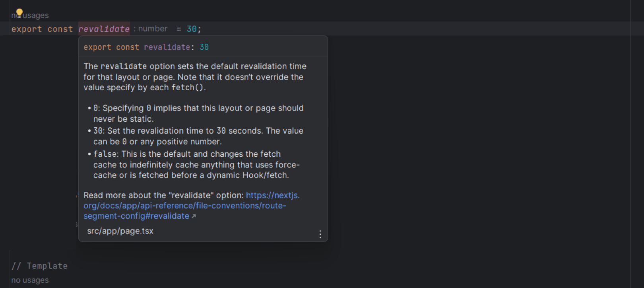Click the highlighted revalidate identifier in the editor
Screen dimensions: 644x288
coord(104,29)
